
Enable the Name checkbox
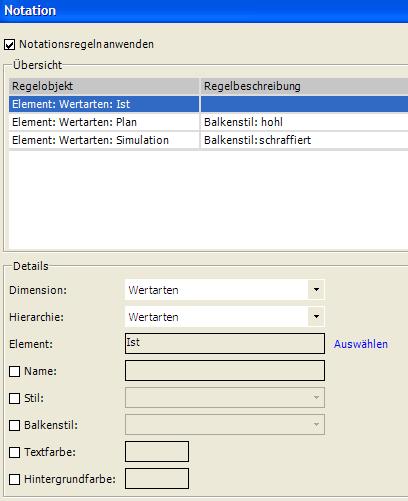tap(14, 371)
